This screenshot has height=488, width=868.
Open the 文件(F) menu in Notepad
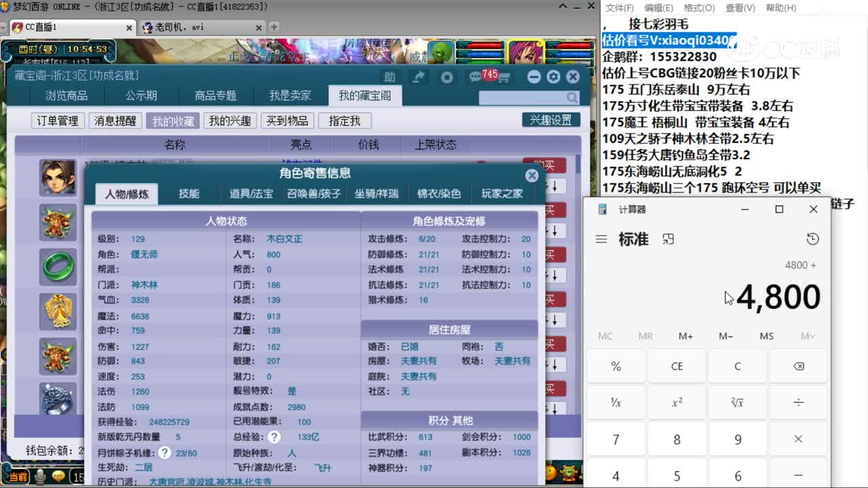(x=618, y=7)
